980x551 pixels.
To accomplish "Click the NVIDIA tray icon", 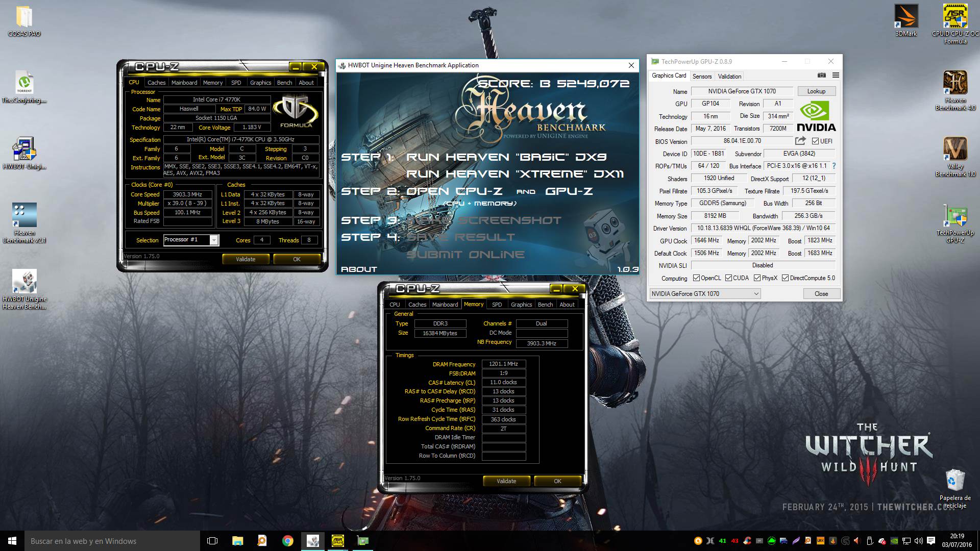I will (894, 541).
